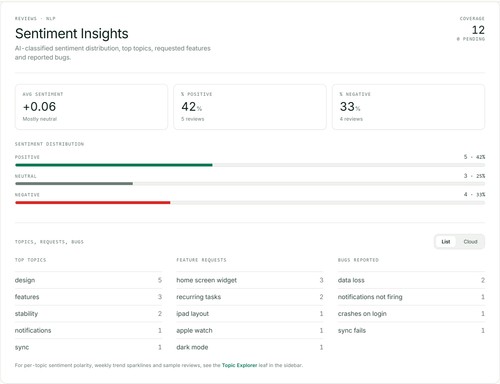Open the % Positive stat card
Viewport: 500px width, 384px height.
coord(250,107)
